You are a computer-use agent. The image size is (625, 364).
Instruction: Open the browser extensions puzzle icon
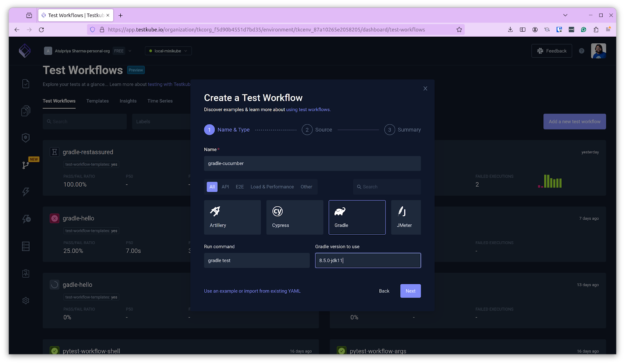[596, 30]
